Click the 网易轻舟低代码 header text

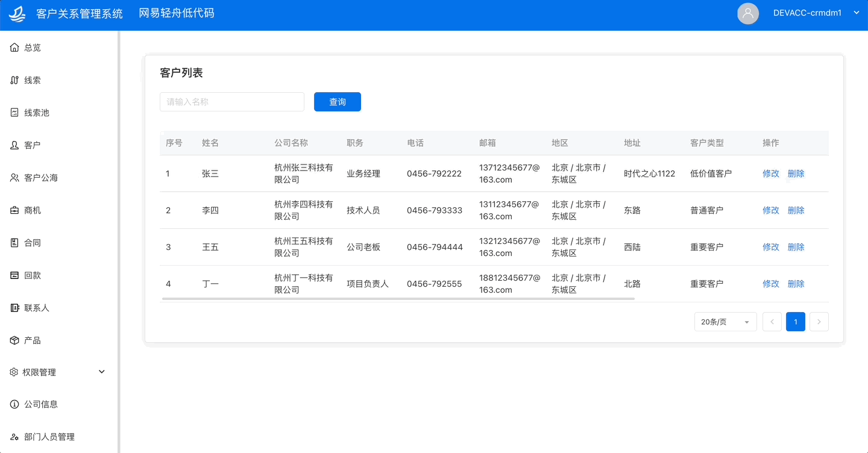[177, 13]
